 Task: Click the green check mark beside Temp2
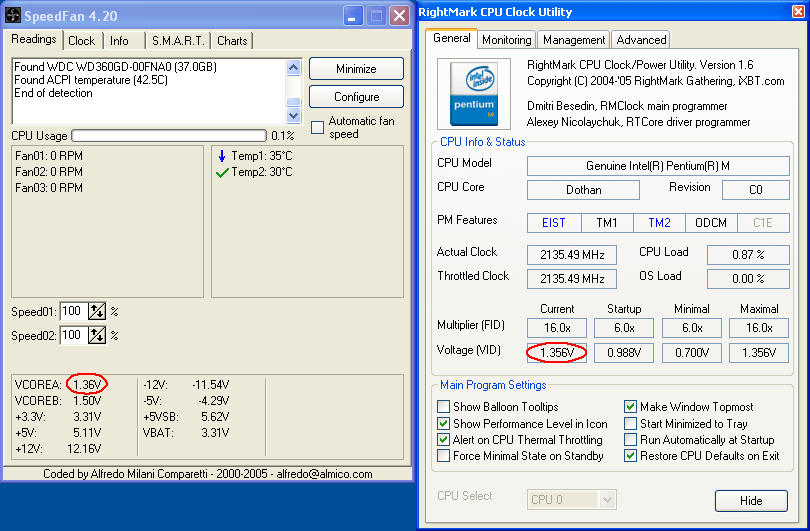click(x=222, y=173)
